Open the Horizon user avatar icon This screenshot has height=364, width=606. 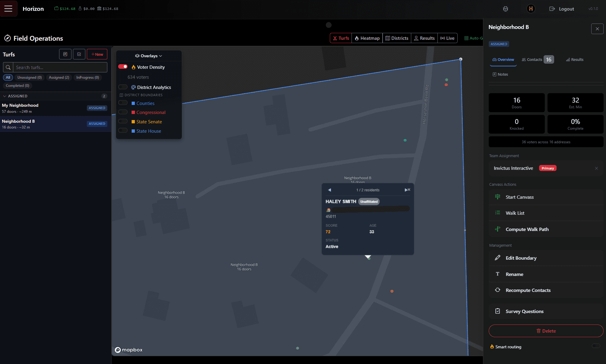pos(531,9)
